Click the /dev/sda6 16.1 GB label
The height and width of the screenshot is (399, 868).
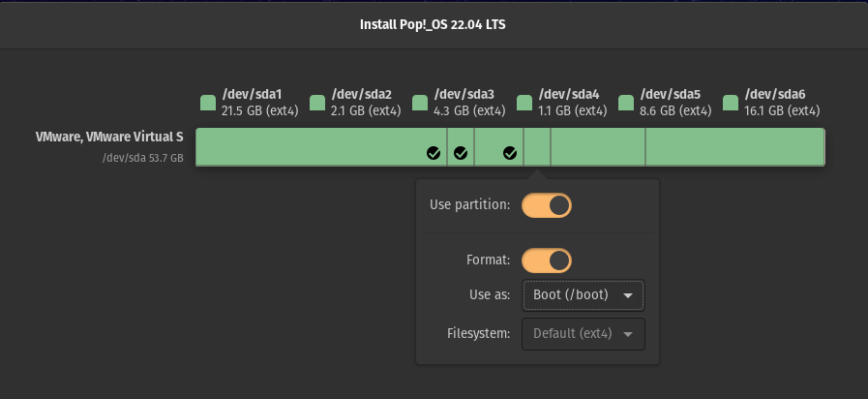pos(782,103)
